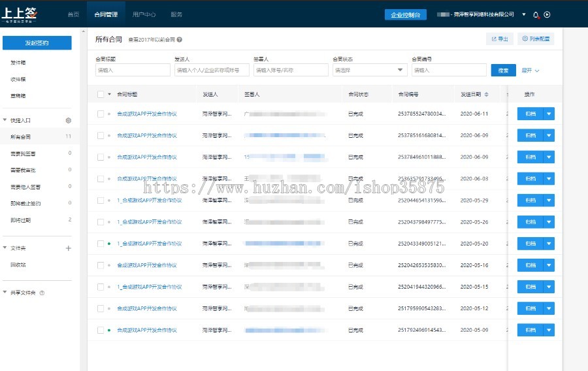The height and width of the screenshot is (371, 588).
Task: Click the blue 搜索 button
Action: tap(503, 70)
